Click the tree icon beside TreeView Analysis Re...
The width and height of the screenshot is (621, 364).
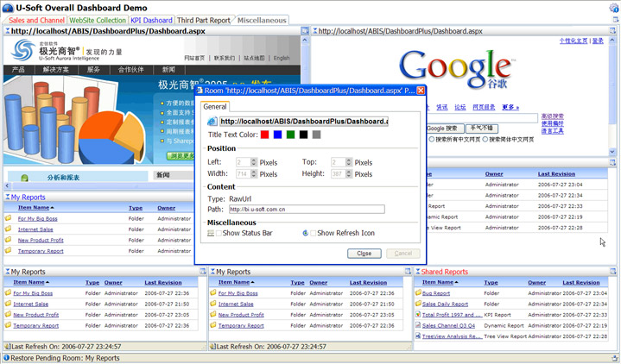tap(418, 336)
